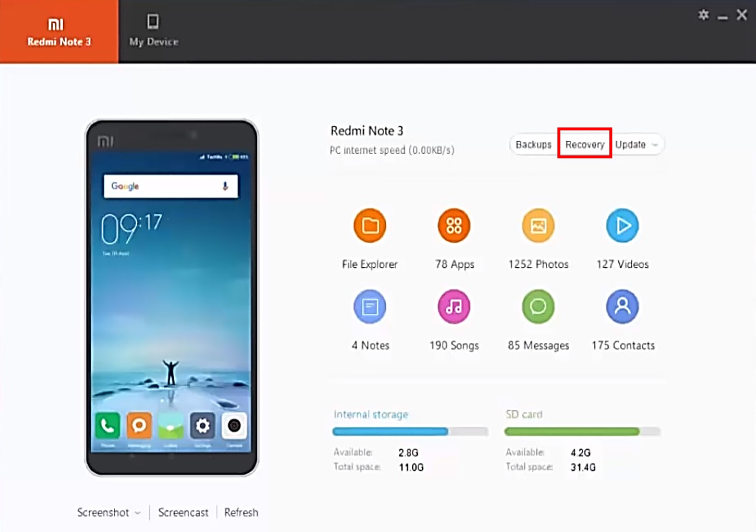This screenshot has width=756, height=532.
Task: Open the 78 Apps icon
Action: 454,226
